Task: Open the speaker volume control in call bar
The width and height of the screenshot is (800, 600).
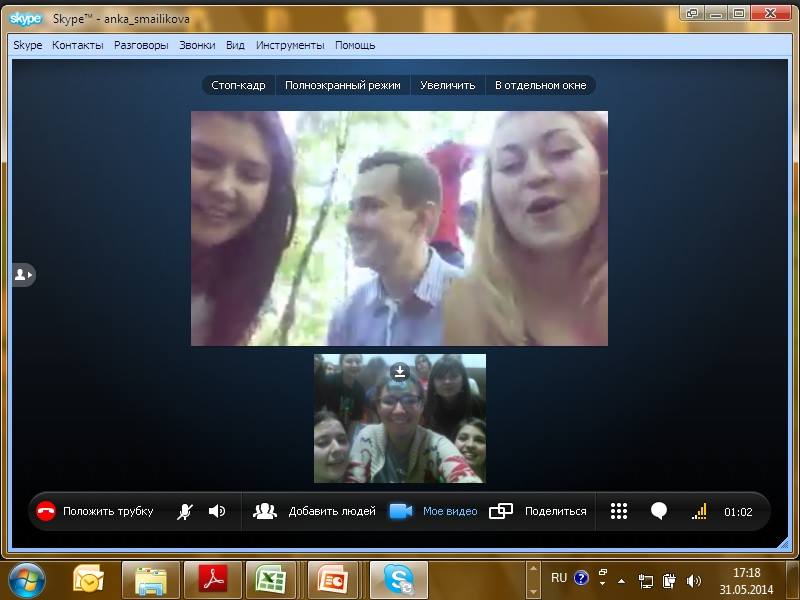Action: [217, 511]
